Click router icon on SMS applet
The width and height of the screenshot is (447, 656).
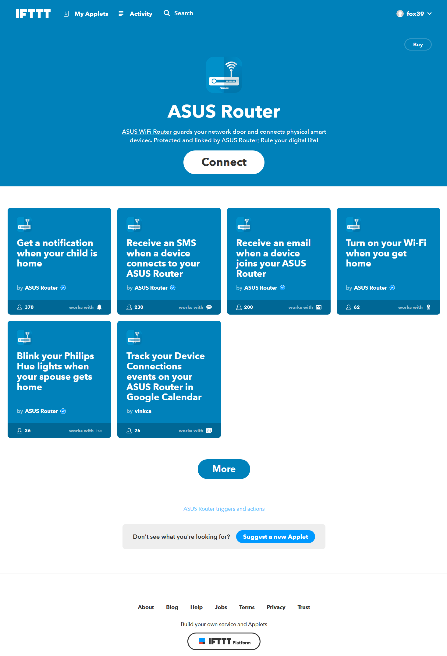[x=134, y=224]
